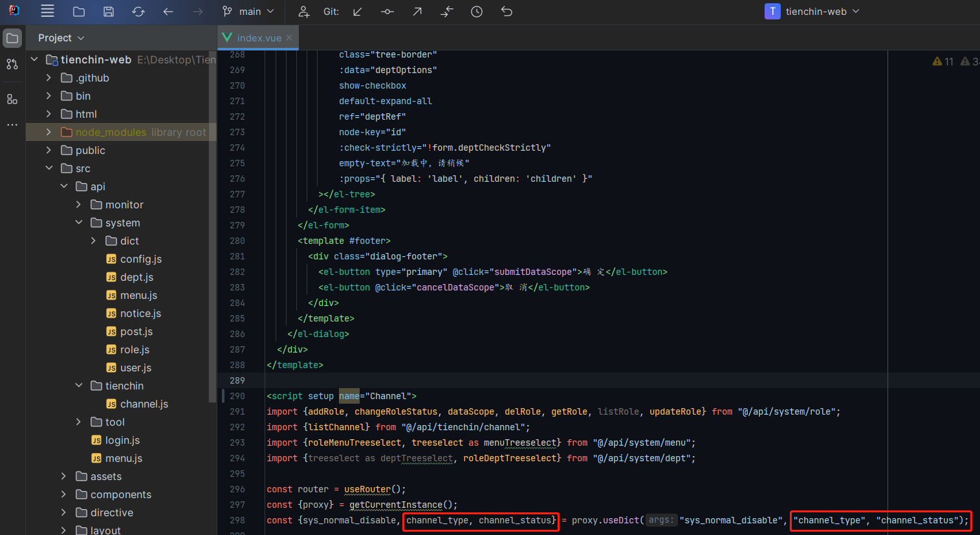
Task: Open dept.js in the project tree
Action: (x=129, y=277)
